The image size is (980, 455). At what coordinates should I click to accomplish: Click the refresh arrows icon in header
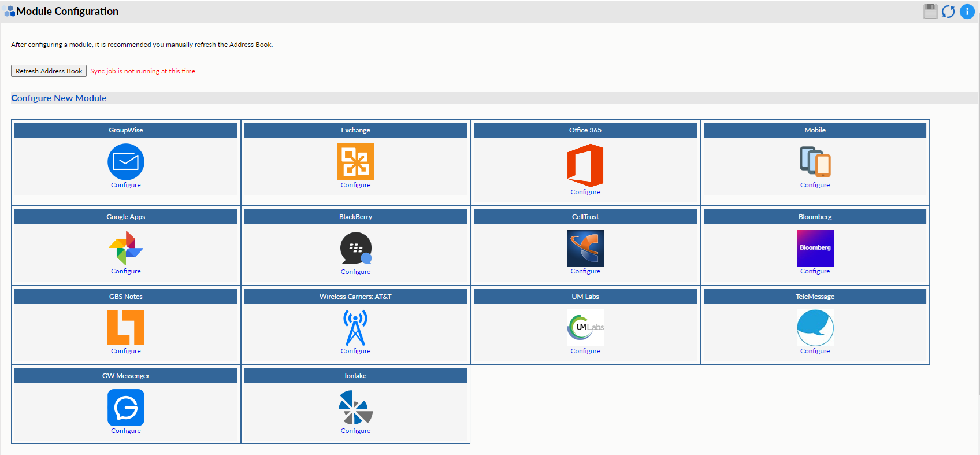pos(948,12)
